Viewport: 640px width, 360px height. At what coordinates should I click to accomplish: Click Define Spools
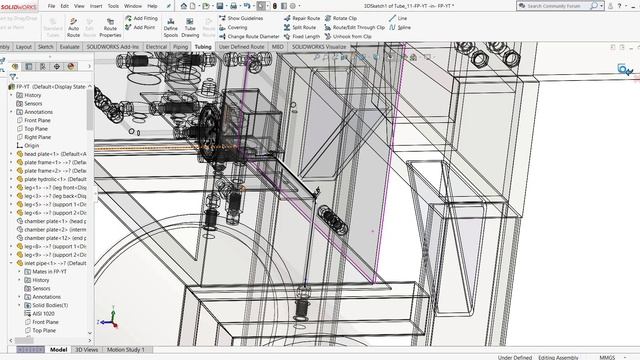click(x=171, y=28)
